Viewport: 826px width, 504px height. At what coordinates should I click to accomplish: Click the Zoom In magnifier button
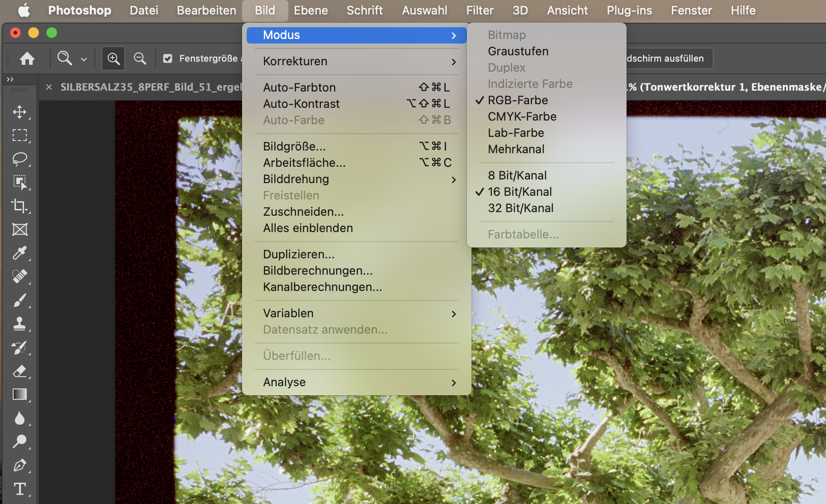pyautogui.click(x=113, y=58)
